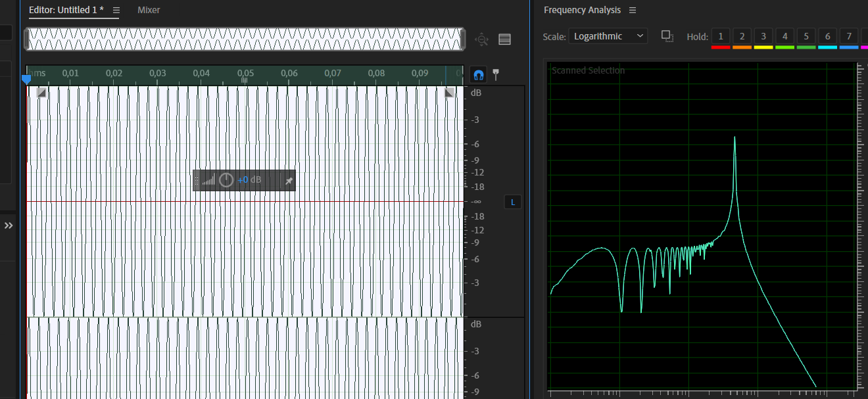Click the copy-to-clipboard icon beside the Scale dropdown

pos(667,36)
